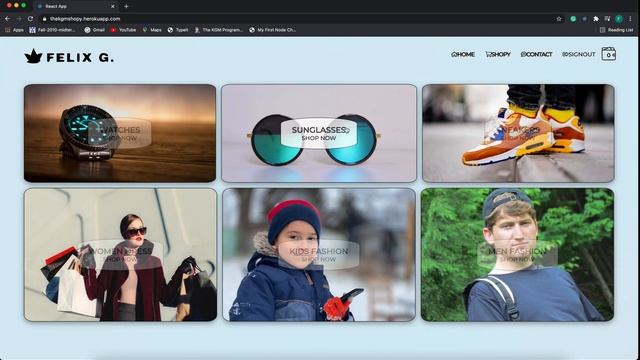Screen dimensions: 640x360
Task: Select the Women Dress category button
Action: click(x=121, y=255)
